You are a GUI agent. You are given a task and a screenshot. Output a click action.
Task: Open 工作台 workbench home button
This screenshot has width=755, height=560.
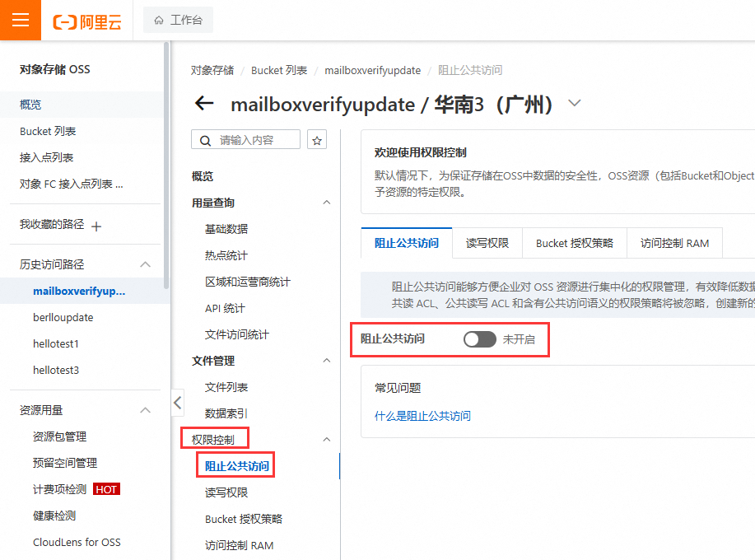click(x=178, y=20)
